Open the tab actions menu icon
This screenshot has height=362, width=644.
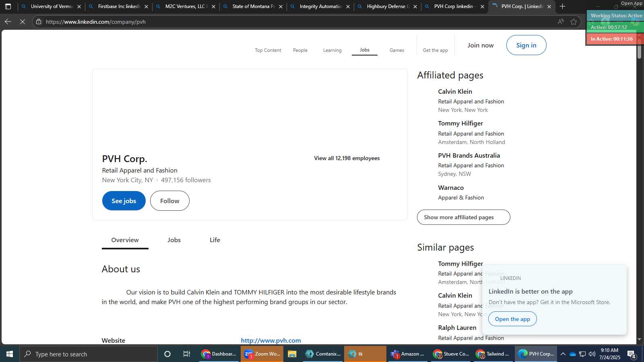(x=8, y=6)
